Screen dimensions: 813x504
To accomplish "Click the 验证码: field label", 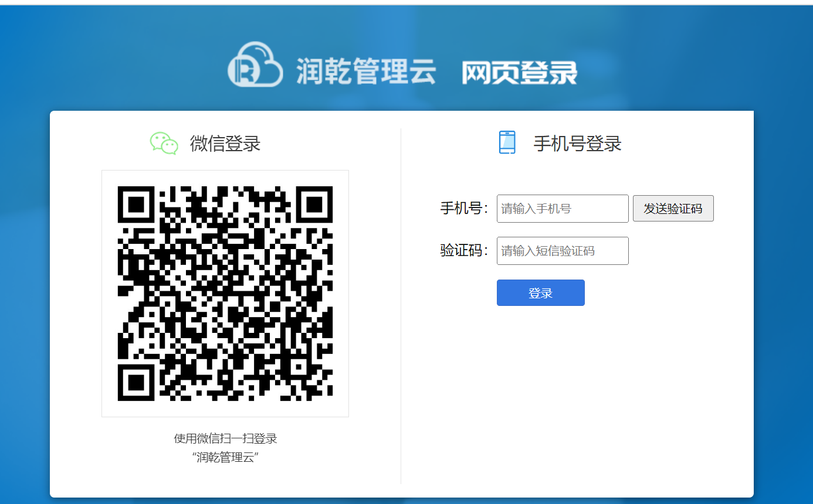I will [464, 250].
